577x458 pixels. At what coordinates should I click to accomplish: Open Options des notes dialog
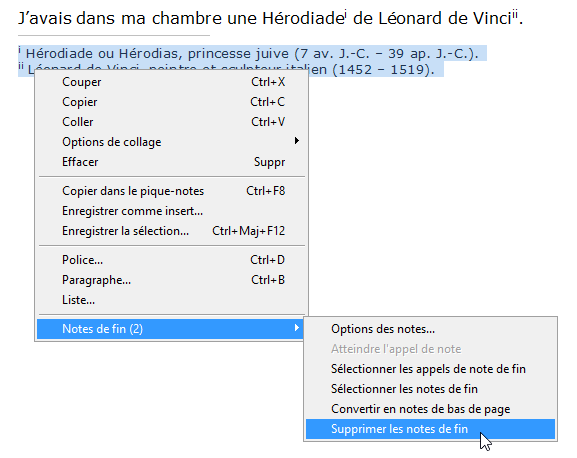pos(430,329)
